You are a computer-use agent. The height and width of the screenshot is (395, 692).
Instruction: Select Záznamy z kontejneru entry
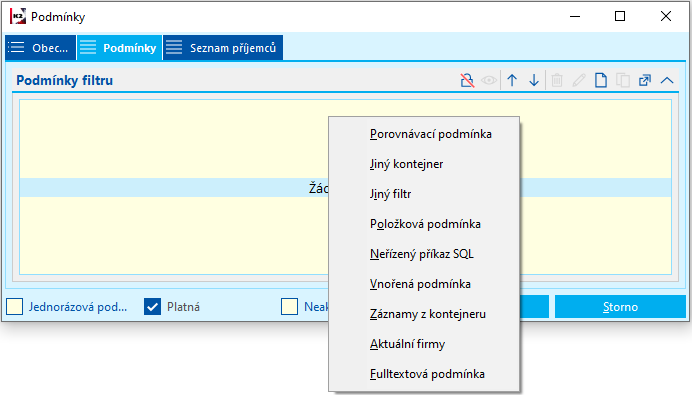(424, 314)
